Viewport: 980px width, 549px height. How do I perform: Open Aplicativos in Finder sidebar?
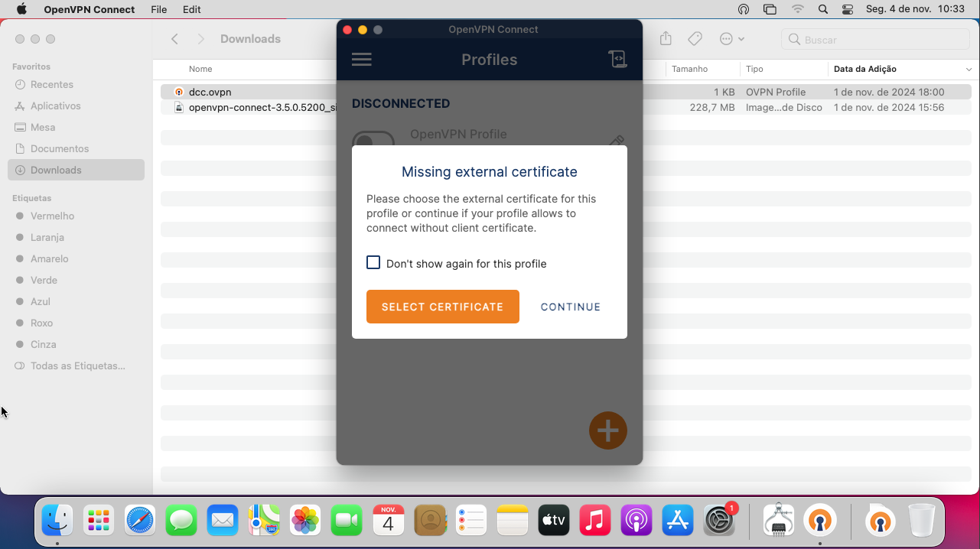pos(76,106)
